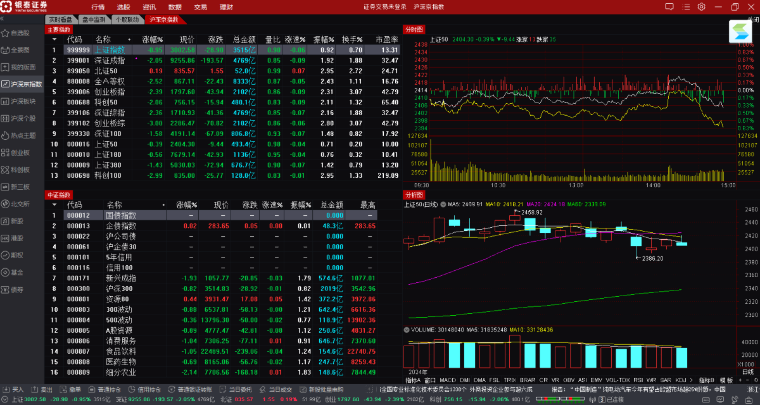Click 关闭 next to the floating icon
Viewport: 760px width, 405px height.
(753, 18)
